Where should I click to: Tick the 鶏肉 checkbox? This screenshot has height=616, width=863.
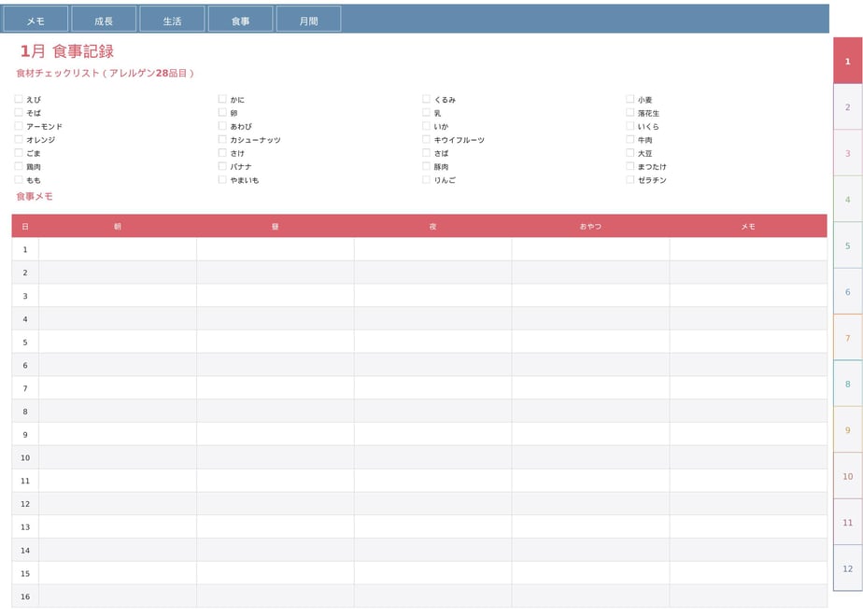pos(19,166)
